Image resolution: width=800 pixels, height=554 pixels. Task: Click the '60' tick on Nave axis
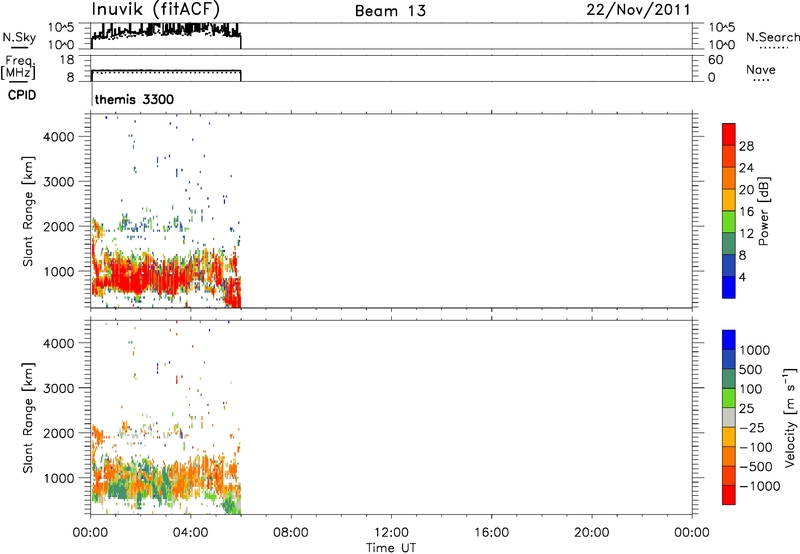point(716,60)
